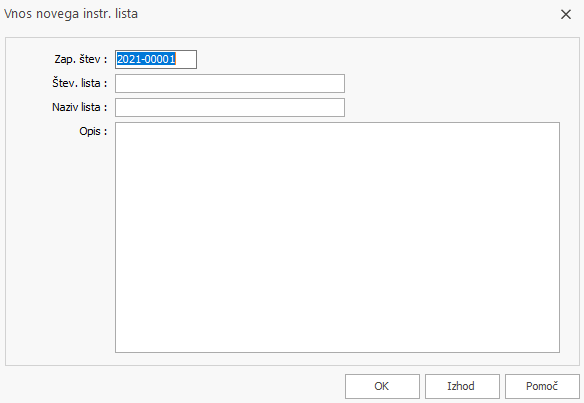Activate the Naziv lista text field
Viewport: 584px width, 403px height.
point(230,108)
